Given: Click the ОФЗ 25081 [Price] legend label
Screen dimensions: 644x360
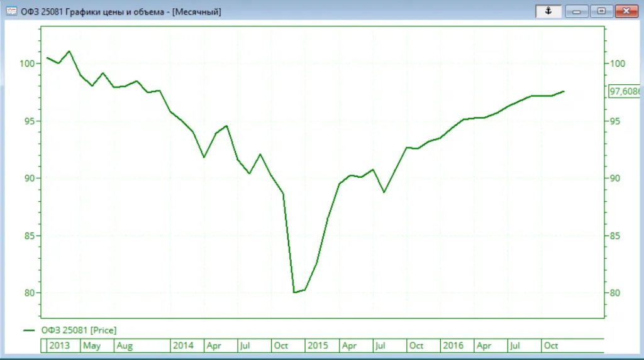Looking at the screenshot, I should 79,330.
